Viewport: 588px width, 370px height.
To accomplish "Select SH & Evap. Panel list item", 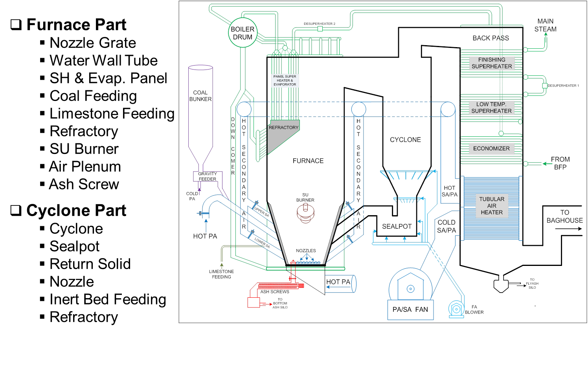I will 108,78.
